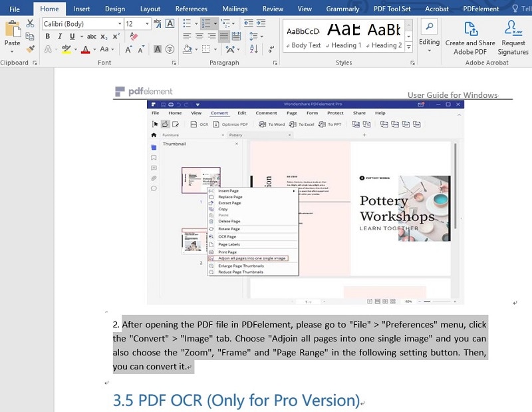The image size is (532, 412).
Task: Click the Paste clipboard icon
Action: tap(12, 29)
